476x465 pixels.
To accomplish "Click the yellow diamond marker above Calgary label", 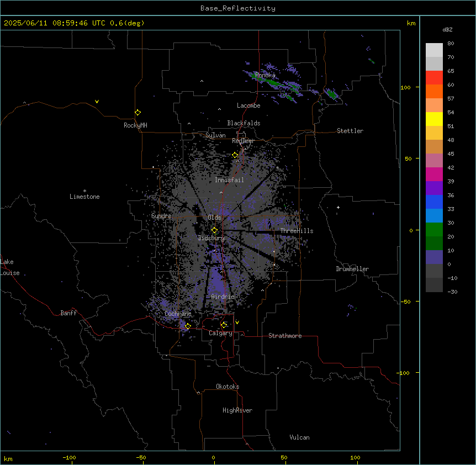I will pyautogui.click(x=224, y=325).
